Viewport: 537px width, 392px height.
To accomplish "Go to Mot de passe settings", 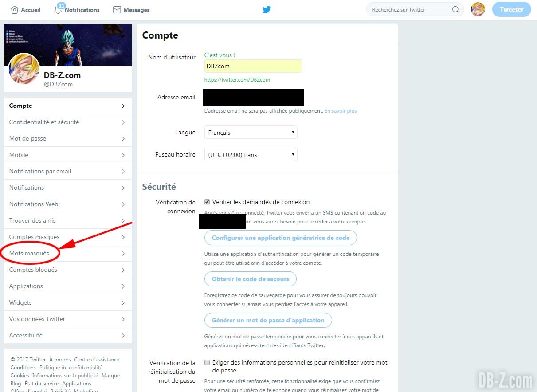I will (68, 138).
